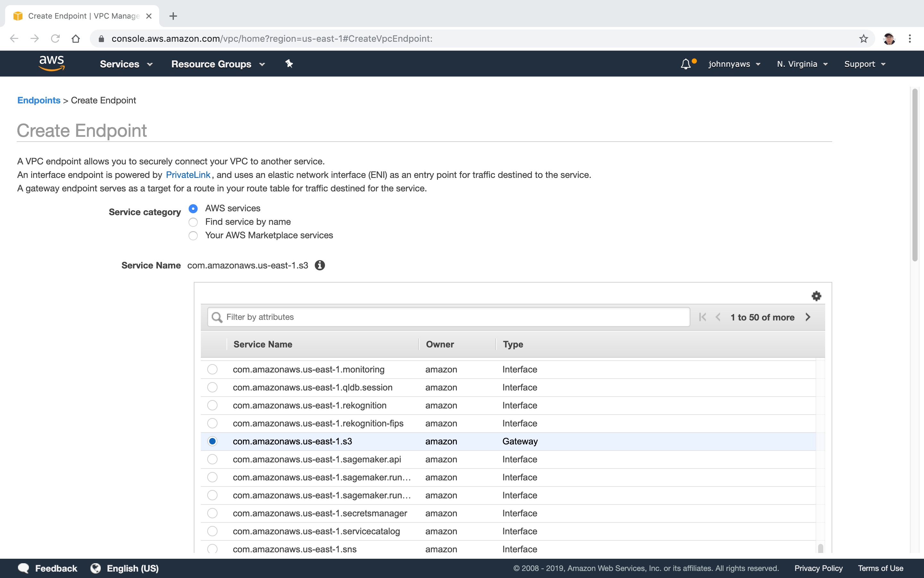Open the johnnyaws account dropdown
The image size is (924, 578).
point(734,64)
